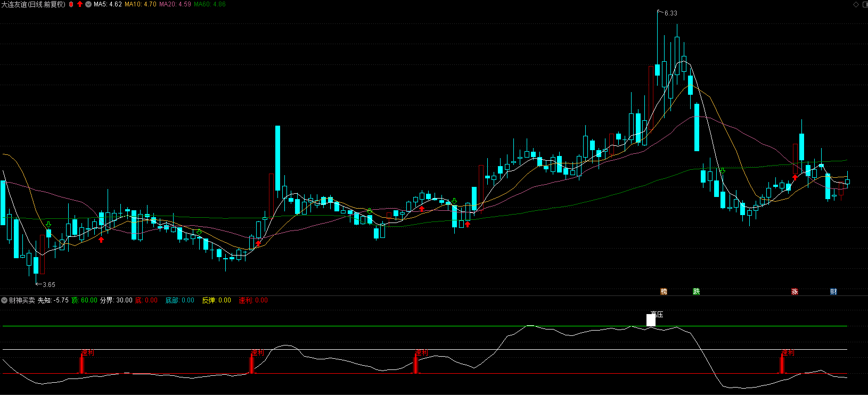868x395 pixels.
Task: Open the orange 榜 event marker
Action: click(x=664, y=291)
